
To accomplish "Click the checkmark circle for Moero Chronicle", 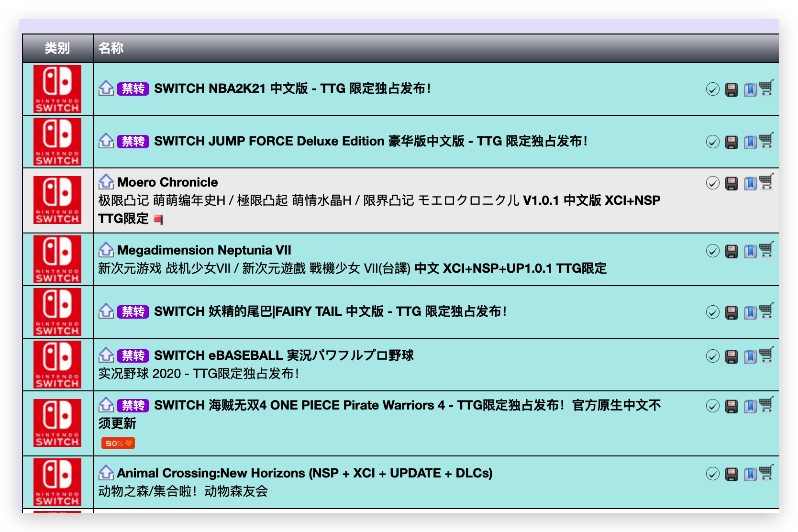I will (712, 183).
